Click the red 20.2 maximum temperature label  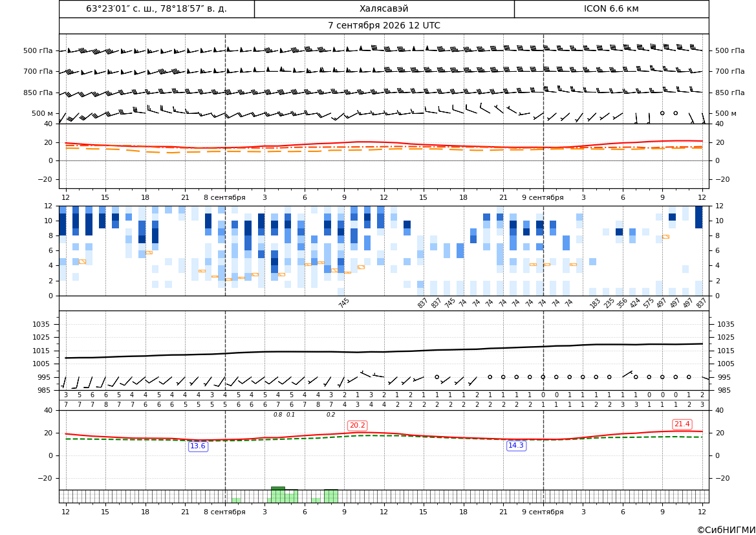(357, 426)
